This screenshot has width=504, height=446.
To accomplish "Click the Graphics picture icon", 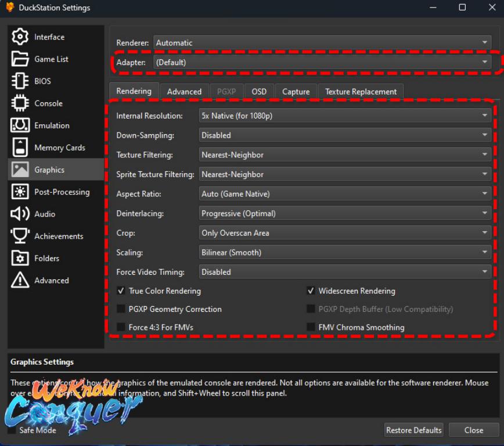I will pos(20,170).
